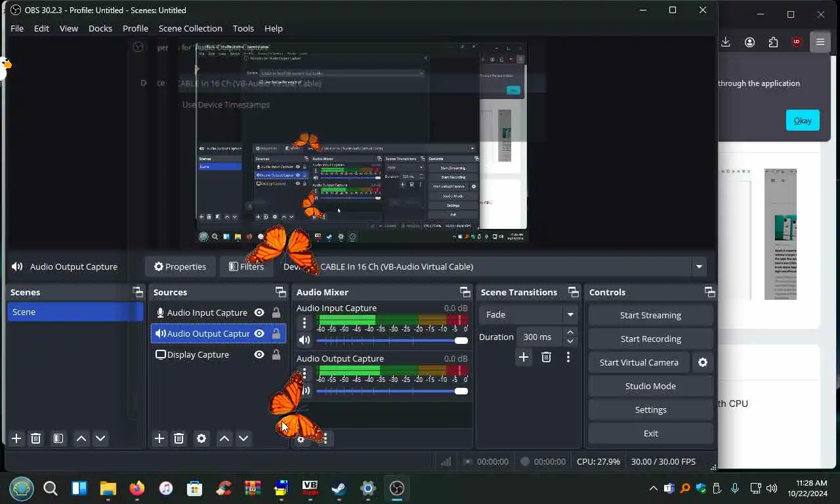This screenshot has width=840, height=504.
Task: Move scene down in Scenes panel
Action: click(x=100, y=438)
